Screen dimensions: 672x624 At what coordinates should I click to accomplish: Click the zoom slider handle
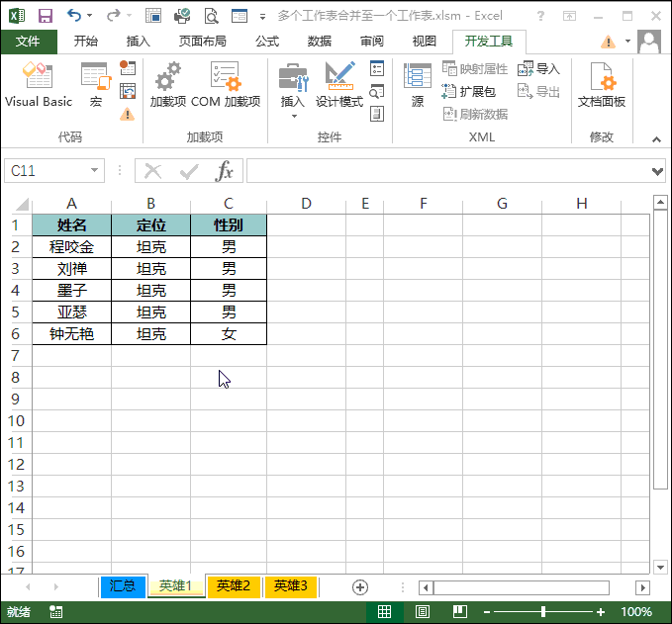click(x=543, y=611)
